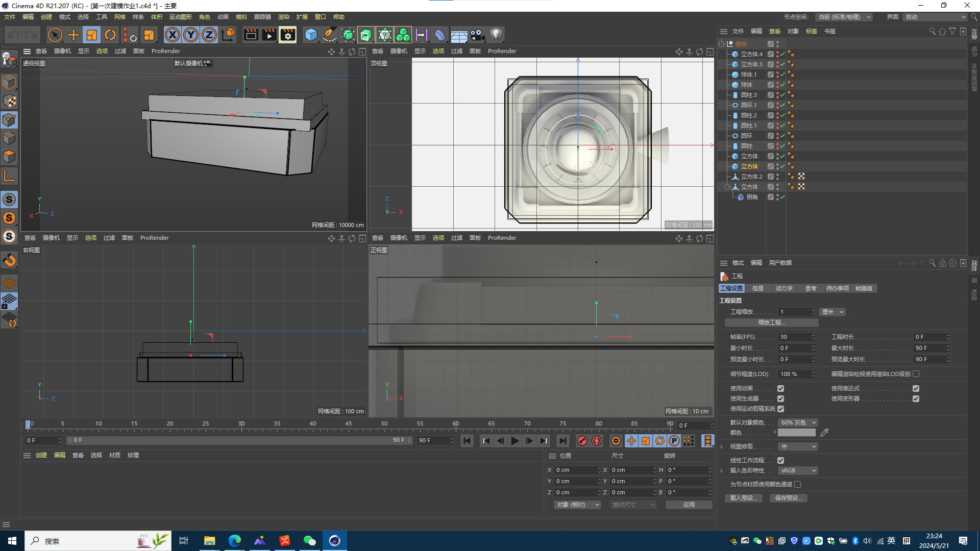Uncheck the 使用动画 checkbox

click(x=780, y=389)
